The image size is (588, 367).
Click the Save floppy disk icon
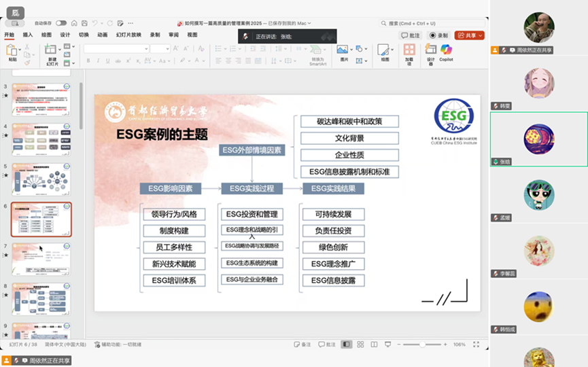84,23
